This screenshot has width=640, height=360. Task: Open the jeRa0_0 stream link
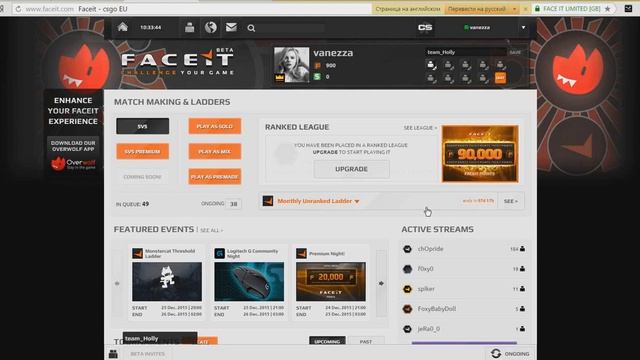pyautogui.click(x=429, y=329)
